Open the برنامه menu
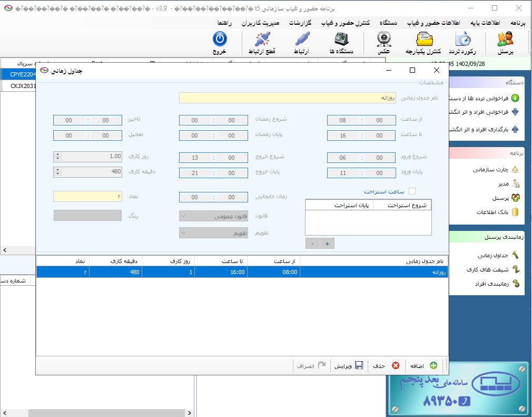The height and width of the screenshot is (417, 532). (518, 23)
